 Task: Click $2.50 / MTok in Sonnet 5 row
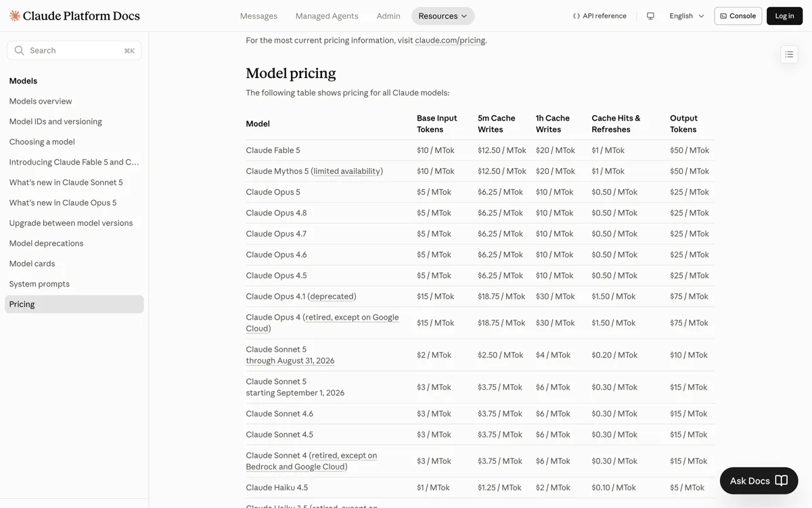(x=500, y=354)
